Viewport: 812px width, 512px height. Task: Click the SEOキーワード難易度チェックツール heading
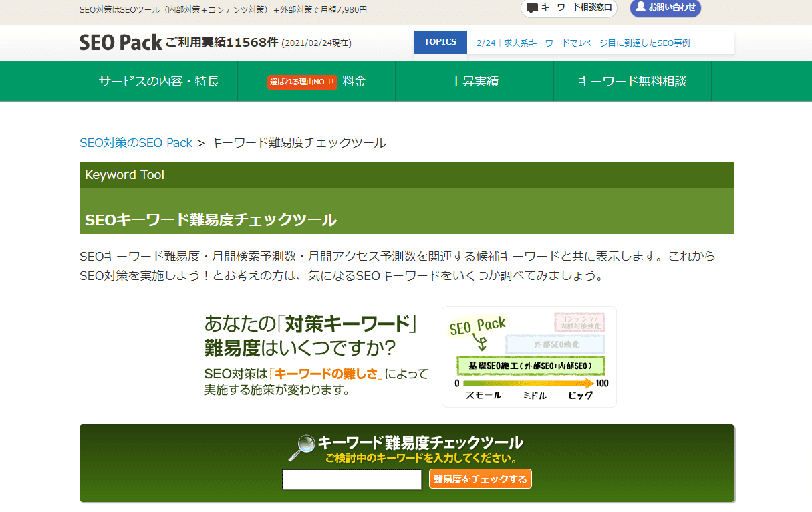(x=211, y=220)
